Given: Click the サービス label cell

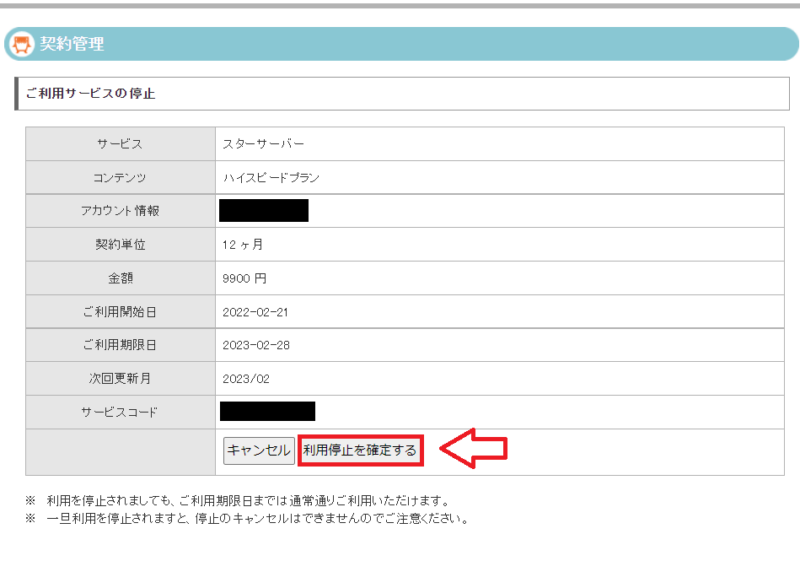Looking at the screenshot, I should 120,144.
